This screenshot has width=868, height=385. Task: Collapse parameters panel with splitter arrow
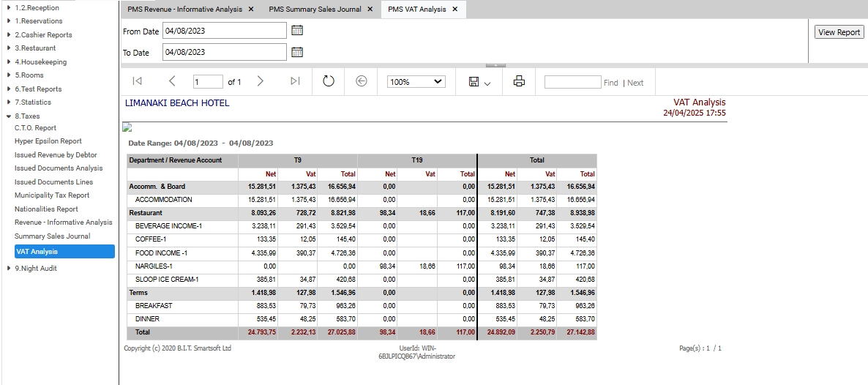(x=495, y=65)
